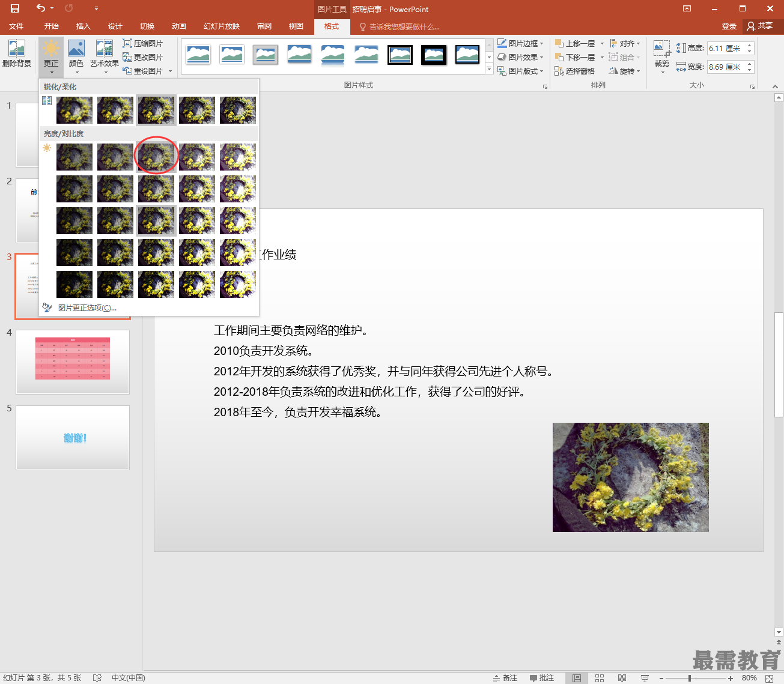Screen dimensions: 784x684
Task: Open the 图片样式 group dialog launcher
Action: pyautogui.click(x=545, y=86)
